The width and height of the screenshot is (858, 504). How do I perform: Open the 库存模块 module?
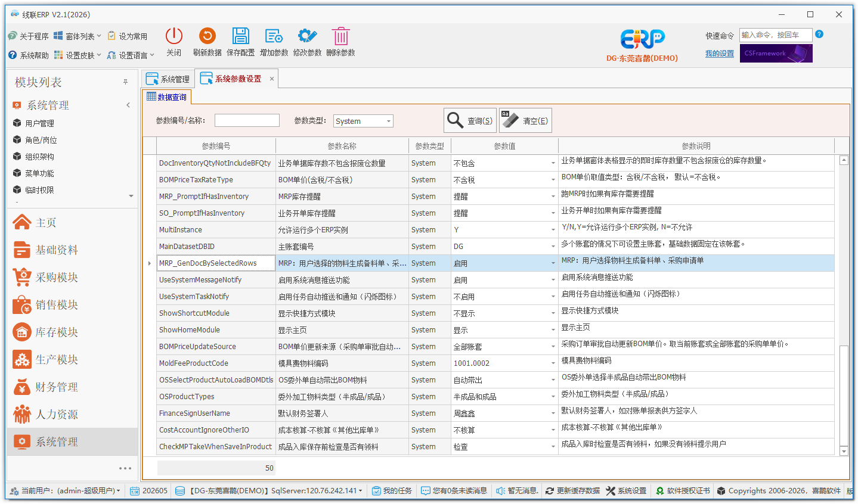72,332
